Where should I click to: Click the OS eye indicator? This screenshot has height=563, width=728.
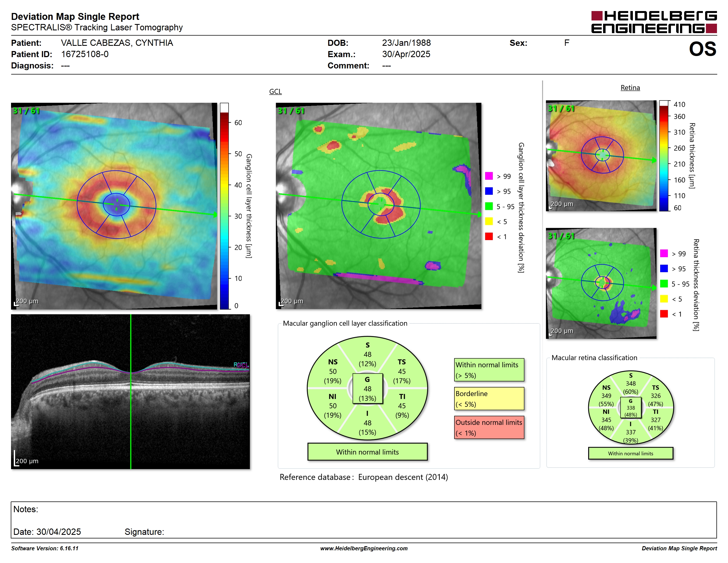(x=703, y=49)
